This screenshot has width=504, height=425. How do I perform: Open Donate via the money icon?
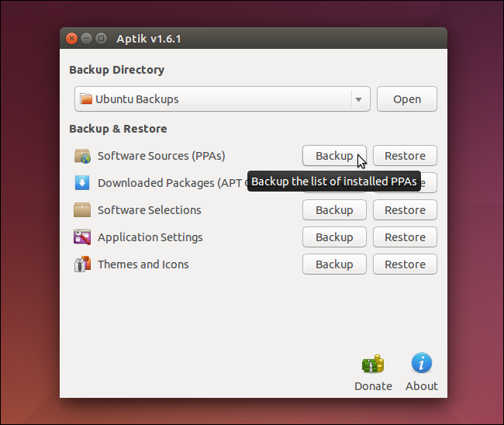373,364
